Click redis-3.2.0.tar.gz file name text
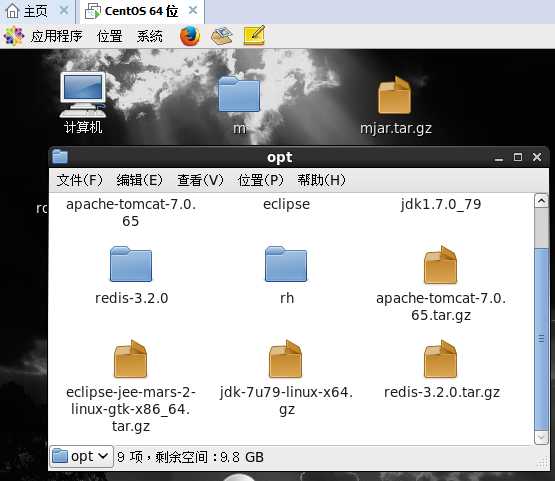The width and height of the screenshot is (555, 481). [442, 392]
